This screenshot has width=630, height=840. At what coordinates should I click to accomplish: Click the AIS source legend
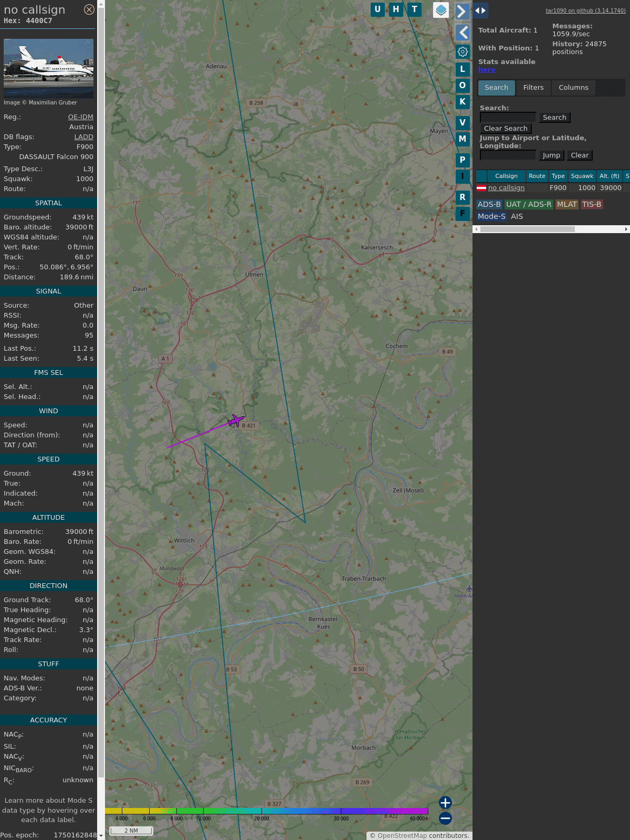point(517,216)
